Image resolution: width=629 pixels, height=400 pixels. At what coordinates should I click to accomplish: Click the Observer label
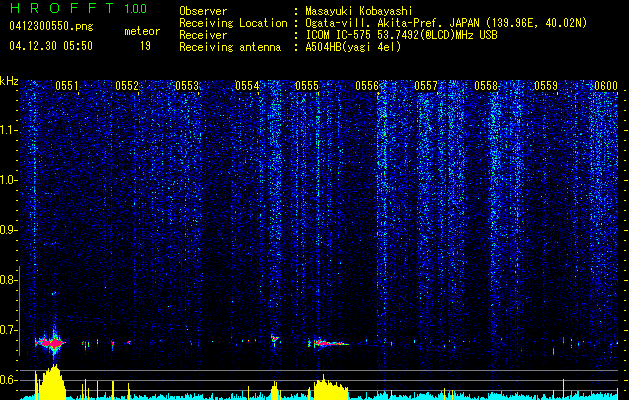(x=203, y=11)
